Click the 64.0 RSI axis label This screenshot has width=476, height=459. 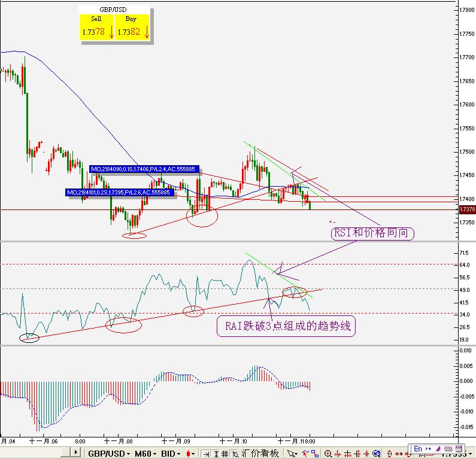pos(464,265)
